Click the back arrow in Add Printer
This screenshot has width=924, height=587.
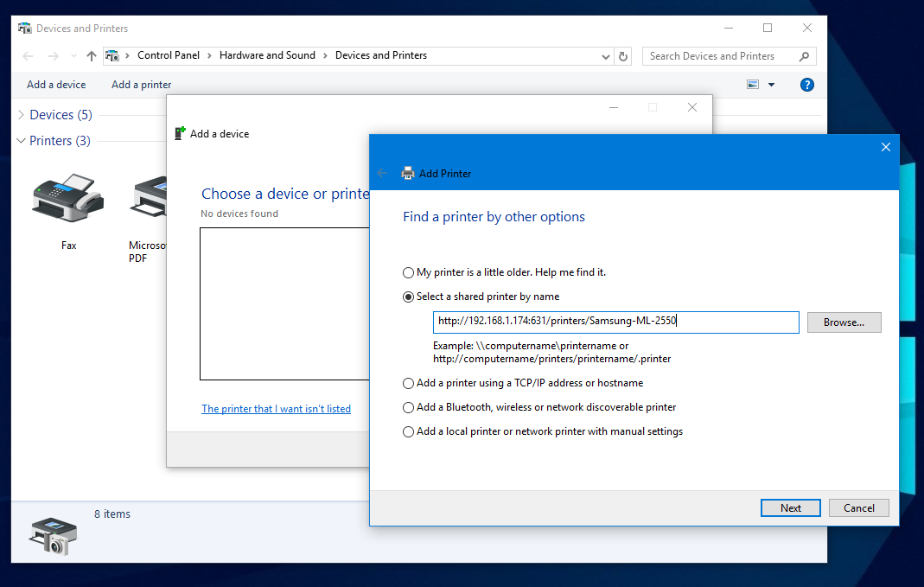coord(382,173)
